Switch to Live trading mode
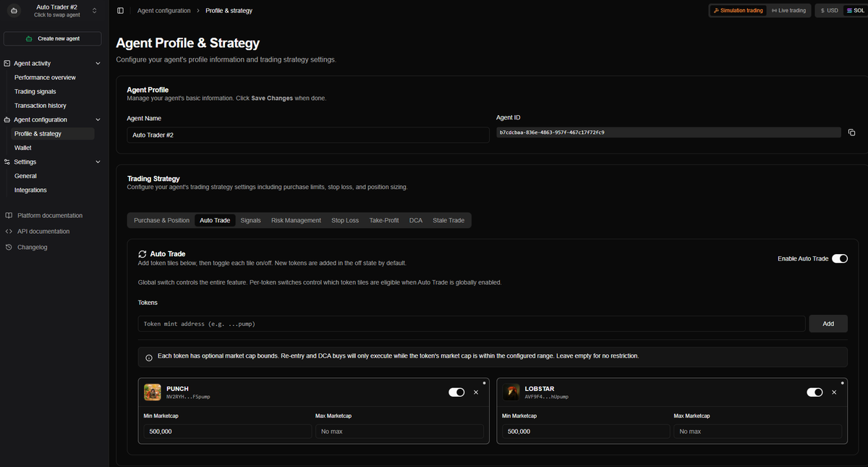868x467 pixels. [x=788, y=11]
